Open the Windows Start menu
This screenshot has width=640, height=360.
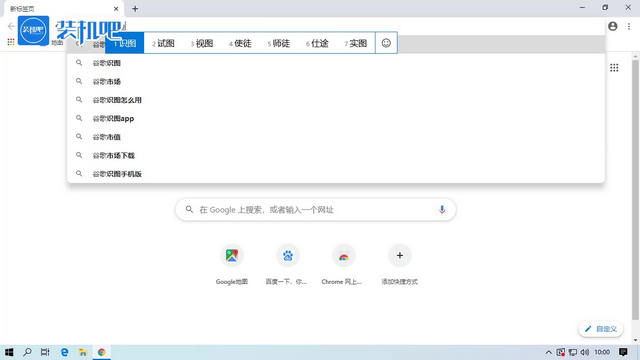click(x=9, y=352)
